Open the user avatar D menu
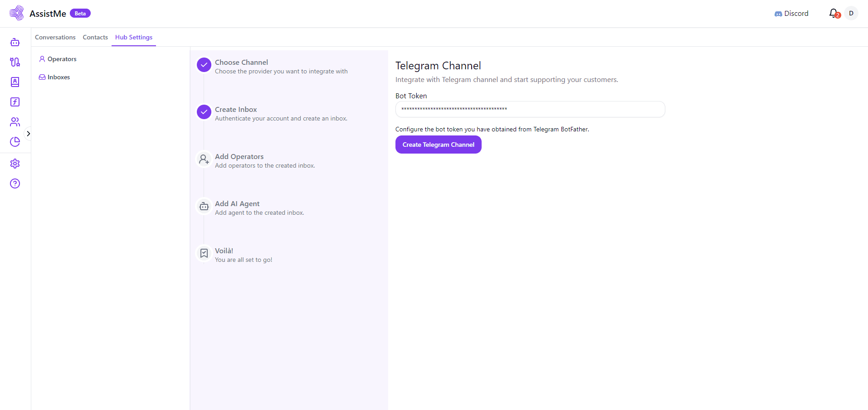 pyautogui.click(x=851, y=14)
